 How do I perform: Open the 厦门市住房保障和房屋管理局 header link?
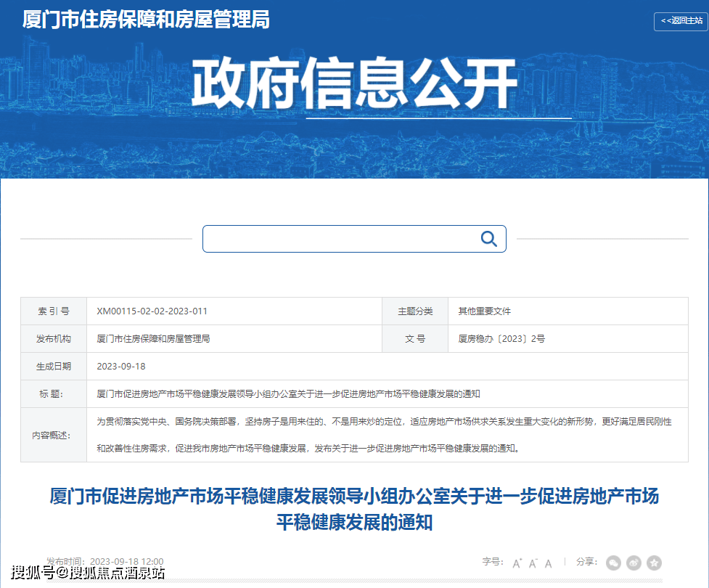[145, 20]
